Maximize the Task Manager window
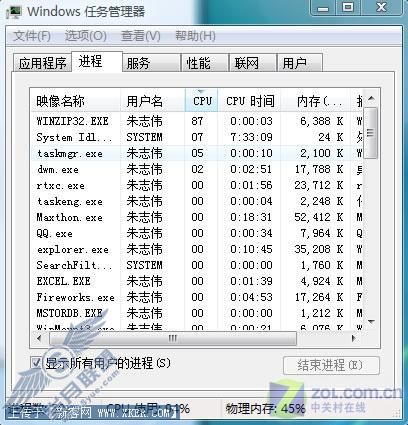Screen dimensions: 408x425 [348, 8]
